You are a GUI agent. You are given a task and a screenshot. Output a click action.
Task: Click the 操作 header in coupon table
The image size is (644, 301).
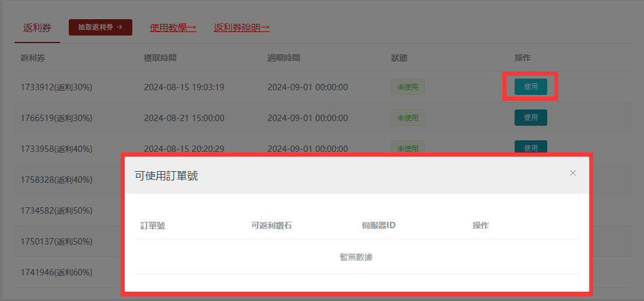pyautogui.click(x=523, y=58)
